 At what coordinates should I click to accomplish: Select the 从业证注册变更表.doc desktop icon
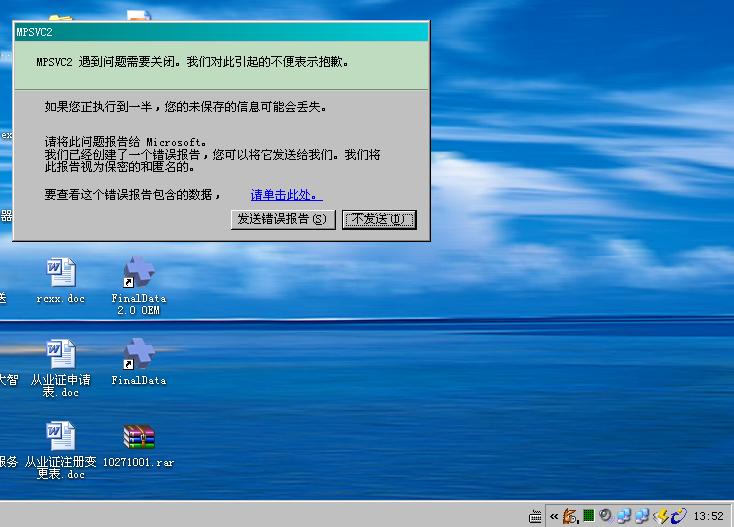point(60,436)
